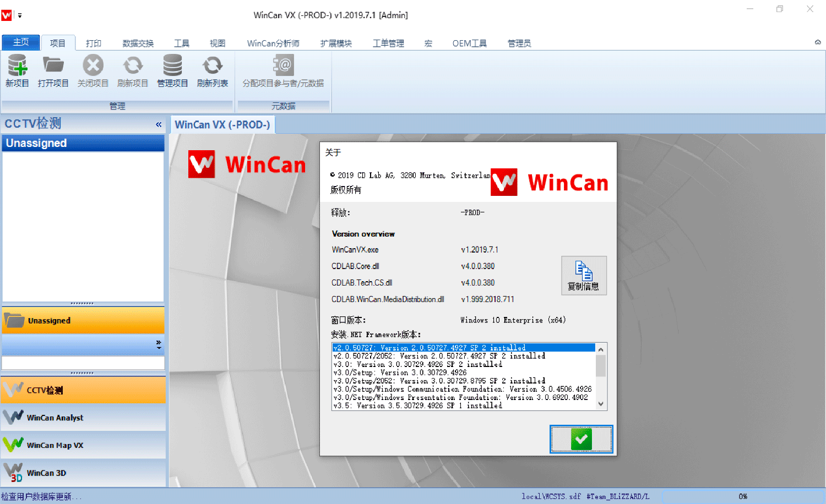Collapse the ribbon with the top-right arrow
Image resolution: width=826 pixels, height=504 pixels.
click(x=818, y=42)
